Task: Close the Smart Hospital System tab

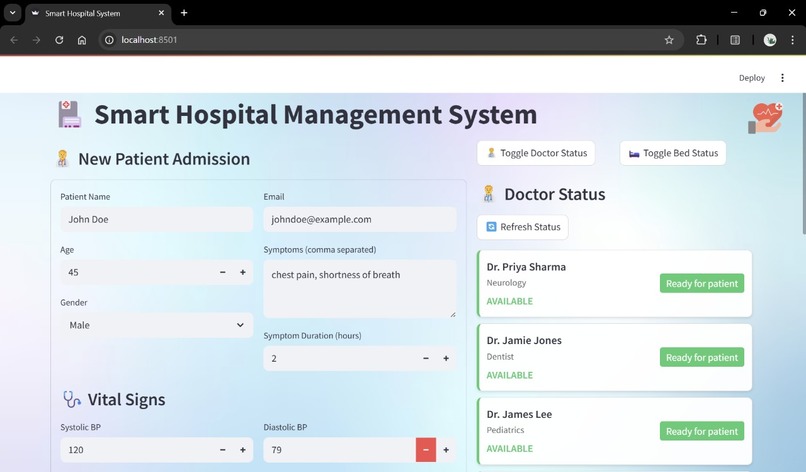Action: pyautogui.click(x=161, y=13)
